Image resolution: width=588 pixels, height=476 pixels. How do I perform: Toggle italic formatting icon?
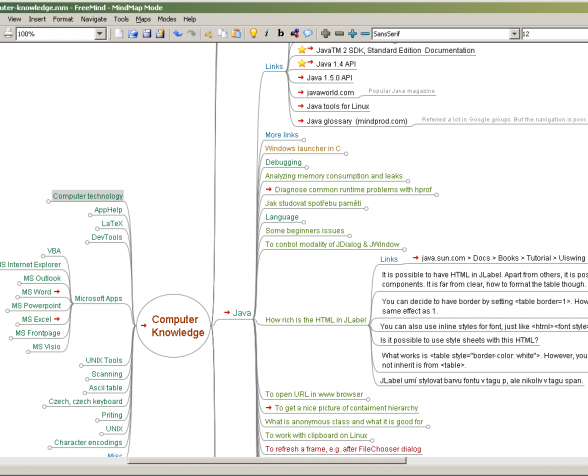266,33
